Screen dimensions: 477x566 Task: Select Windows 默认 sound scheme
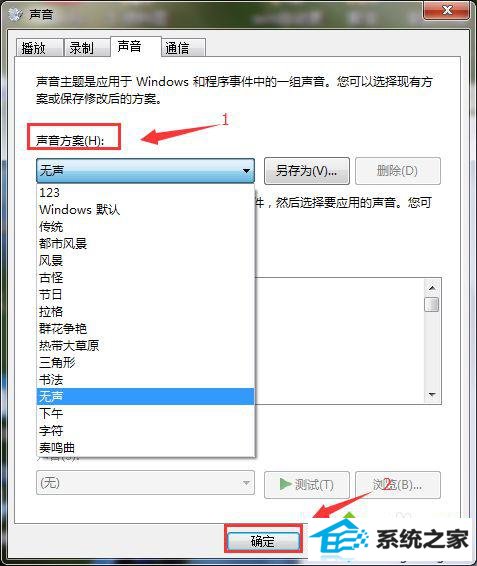[x=146, y=210]
